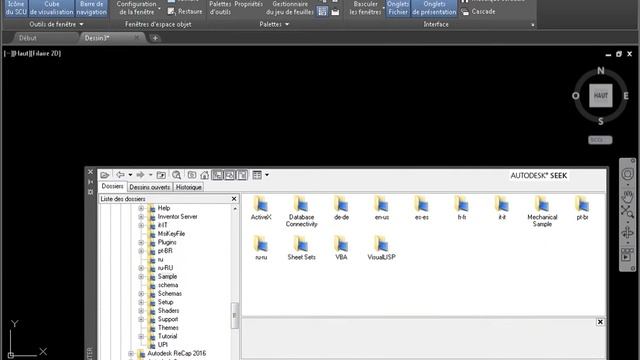Toggle the DesignCenter tree view pane
The width and height of the screenshot is (640, 360).
coord(217,175)
